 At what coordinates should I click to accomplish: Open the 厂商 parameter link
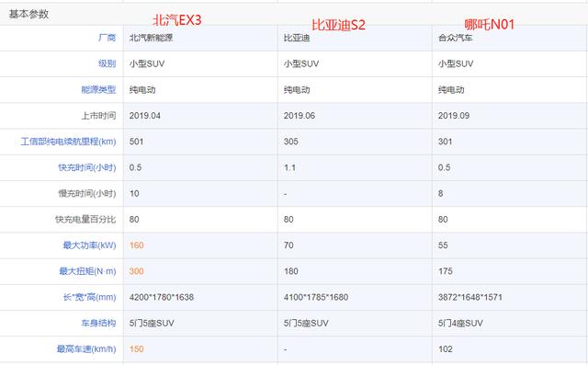pyautogui.click(x=107, y=38)
